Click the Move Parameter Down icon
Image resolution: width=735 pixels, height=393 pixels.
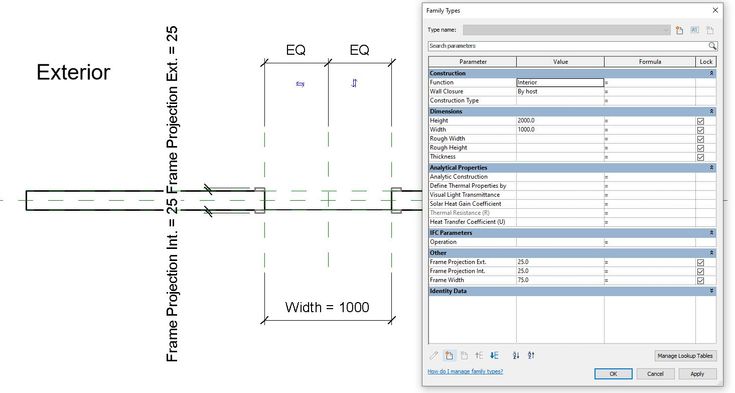click(495, 355)
